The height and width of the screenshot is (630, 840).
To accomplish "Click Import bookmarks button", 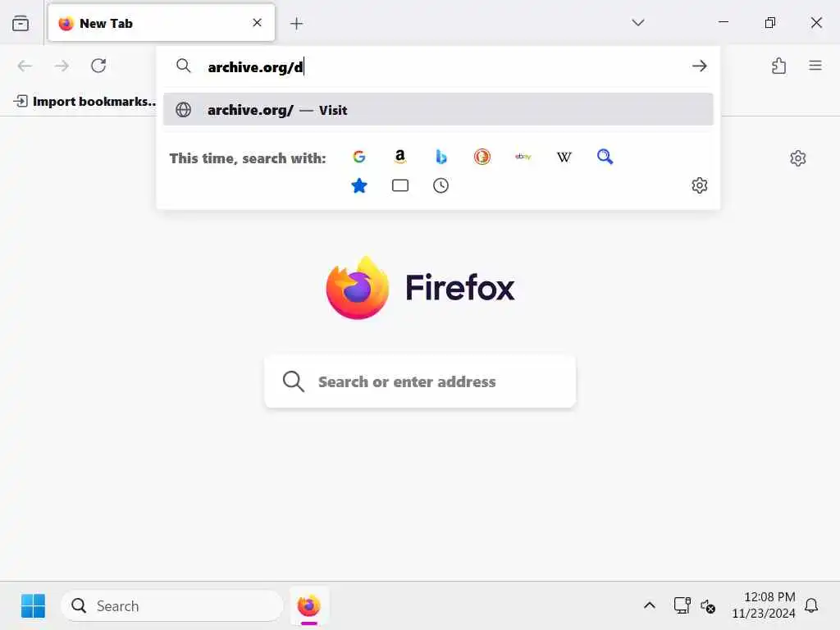I will 84,101.
